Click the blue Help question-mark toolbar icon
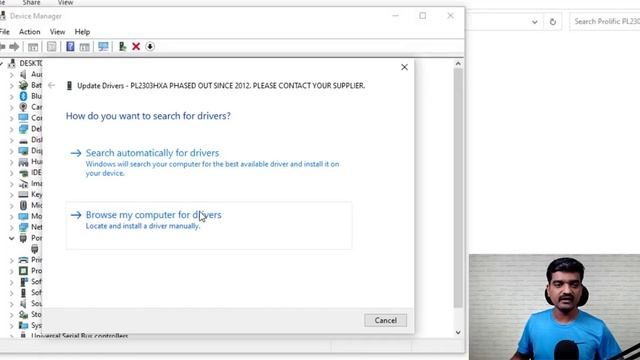The image size is (640, 360). tap(70, 47)
